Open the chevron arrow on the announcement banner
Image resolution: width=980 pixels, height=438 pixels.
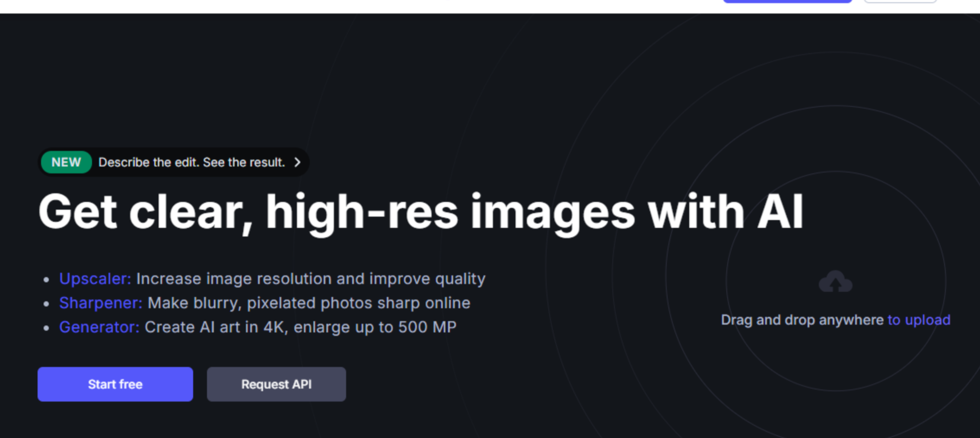297,162
